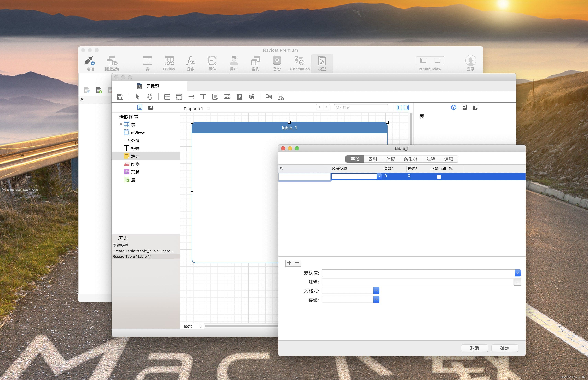Image resolution: width=588 pixels, height=380 pixels.
Task: Select the shape tool
Action: 239,97
